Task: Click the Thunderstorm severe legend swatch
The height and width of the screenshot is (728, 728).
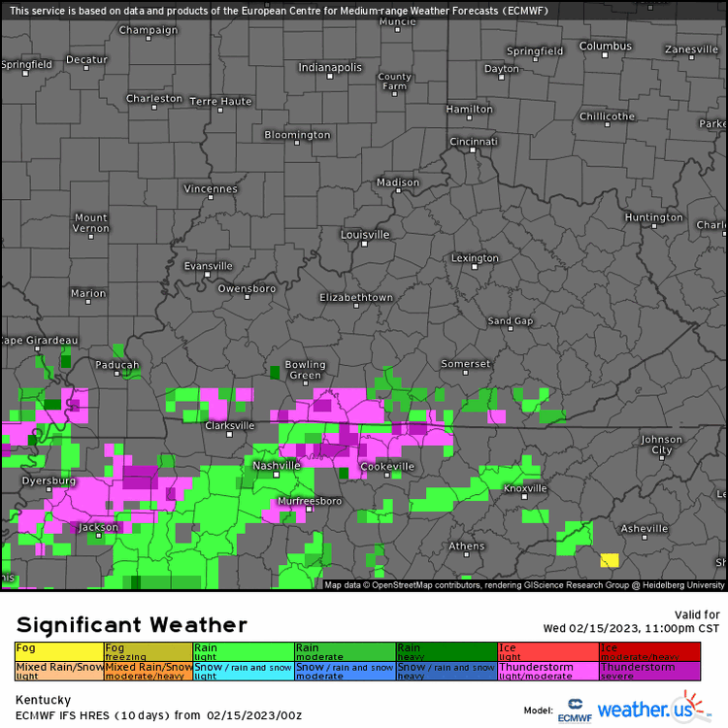Action: (649, 671)
